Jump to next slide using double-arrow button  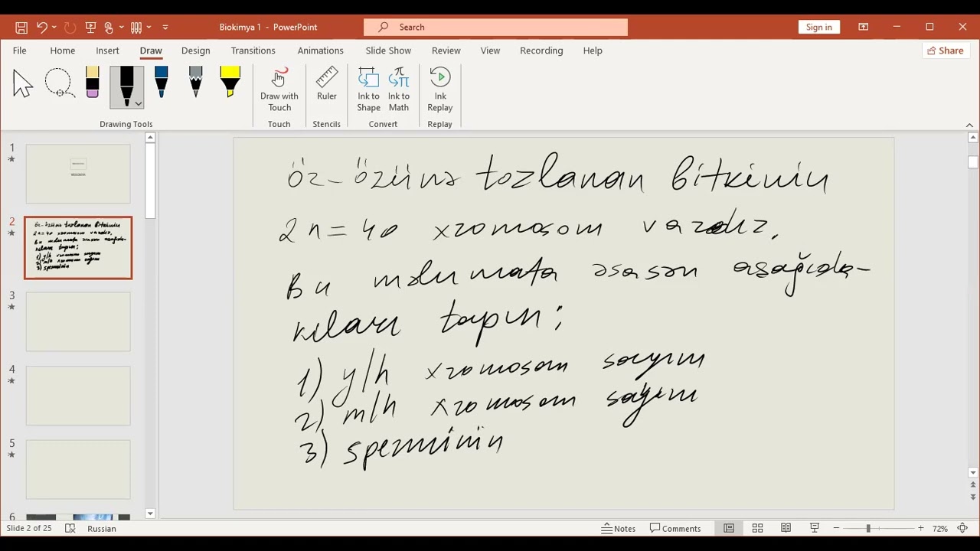point(973,497)
